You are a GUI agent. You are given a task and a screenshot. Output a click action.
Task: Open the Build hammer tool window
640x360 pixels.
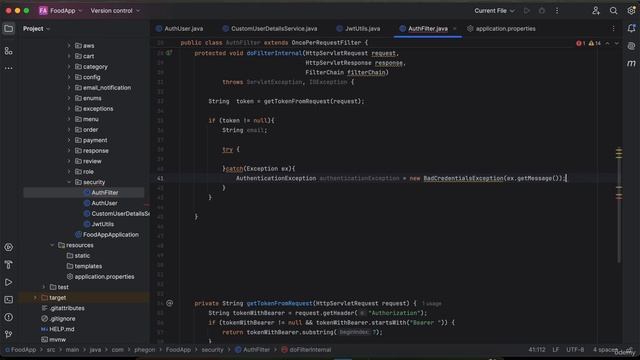[9, 265]
